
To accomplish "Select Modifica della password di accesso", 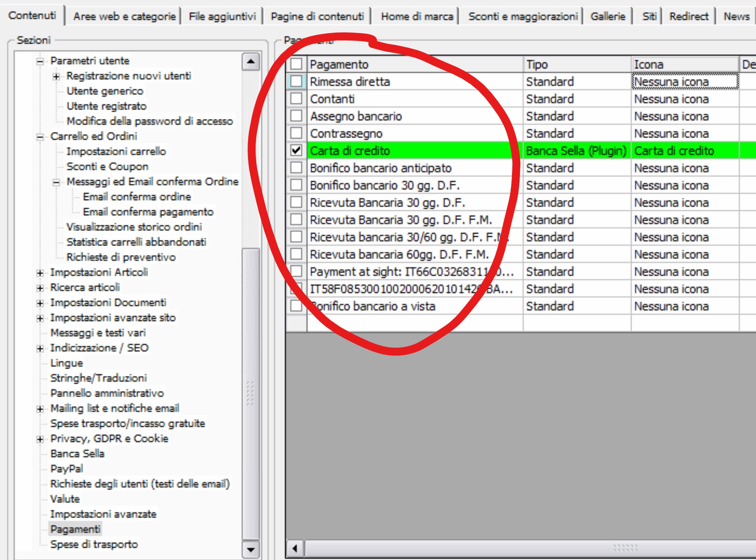I will coord(150,121).
